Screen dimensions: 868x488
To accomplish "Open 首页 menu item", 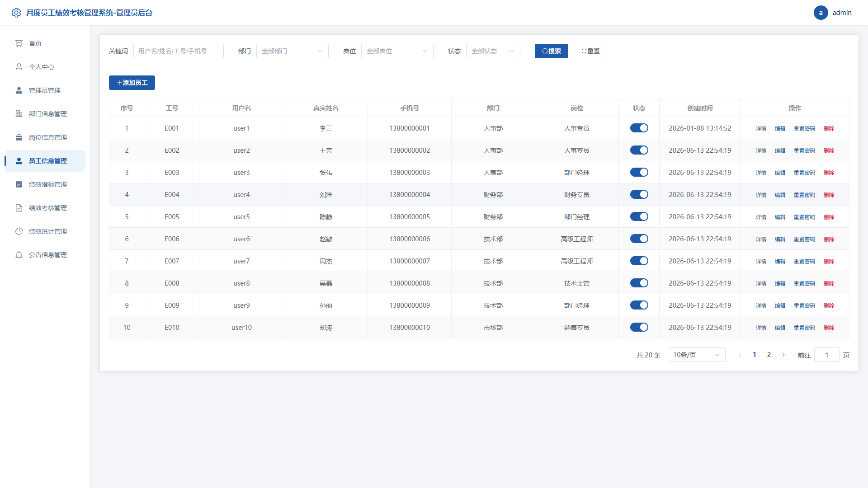I will pos(45,43).
